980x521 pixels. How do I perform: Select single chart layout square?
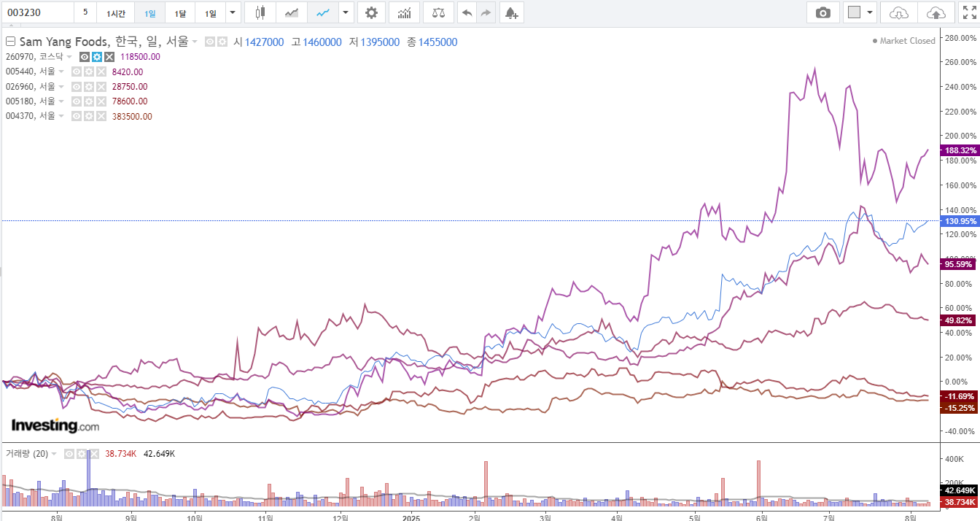pyautogui.click(x=854, y=12)
